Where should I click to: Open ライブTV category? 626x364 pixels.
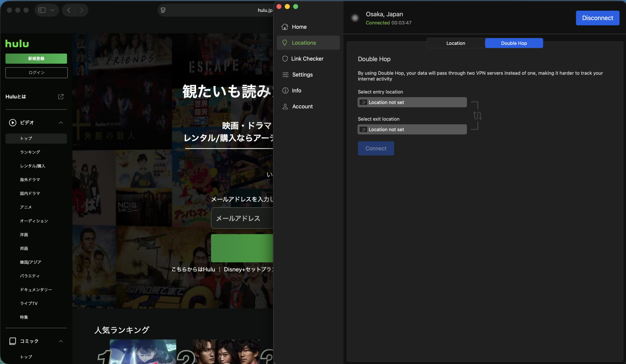(29, 303)
